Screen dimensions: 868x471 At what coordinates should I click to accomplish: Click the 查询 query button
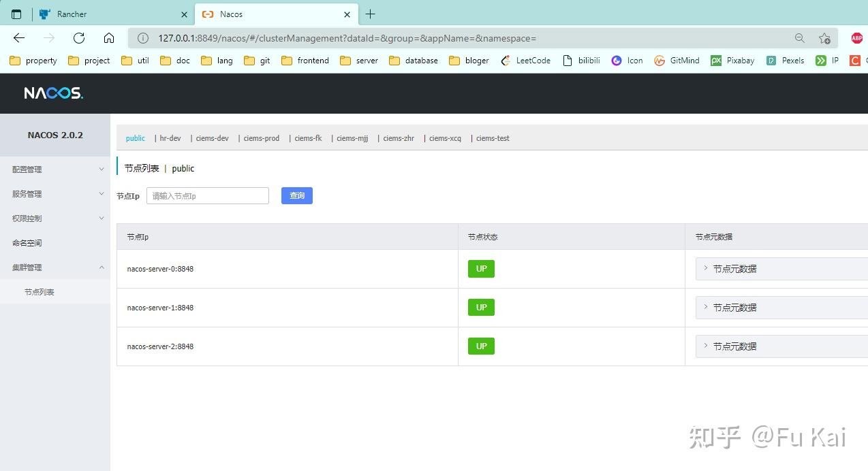pyautogui.click(x=296, y=195)
